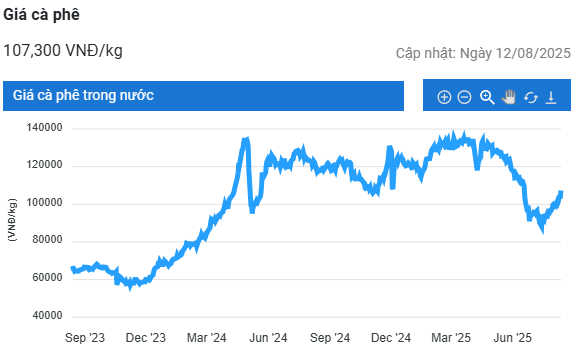The height and width of the screenshot is (362, 581).
Task: Activate the hand panning tool
Action: 509,97
